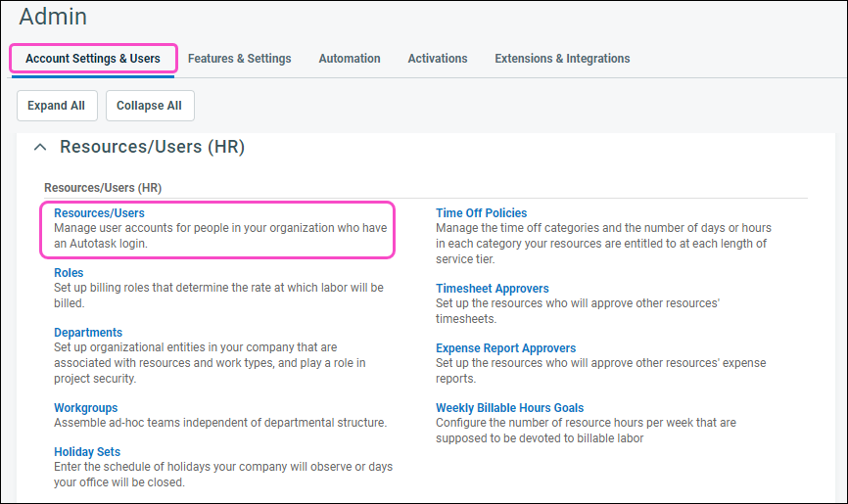Click the Resources/Users description text
Image resolution: width=848 pixels, height=504 pixels.
click(220, 235)
